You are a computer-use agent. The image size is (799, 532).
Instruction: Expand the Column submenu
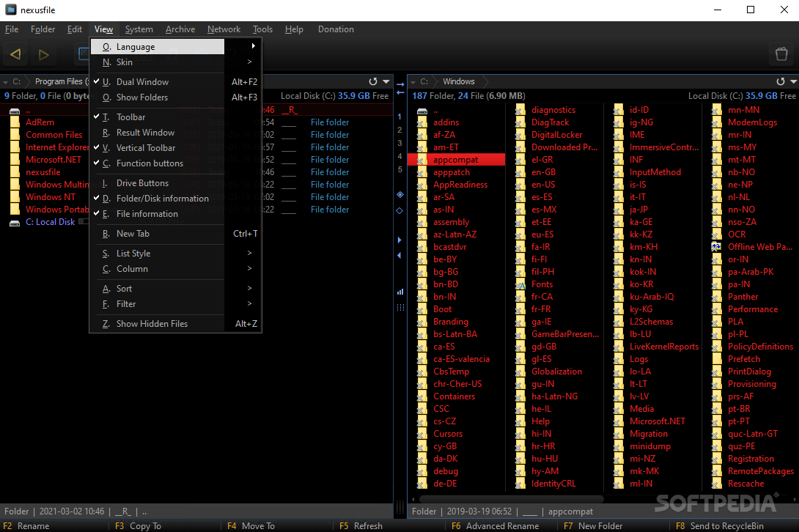(x=176, y=268)
